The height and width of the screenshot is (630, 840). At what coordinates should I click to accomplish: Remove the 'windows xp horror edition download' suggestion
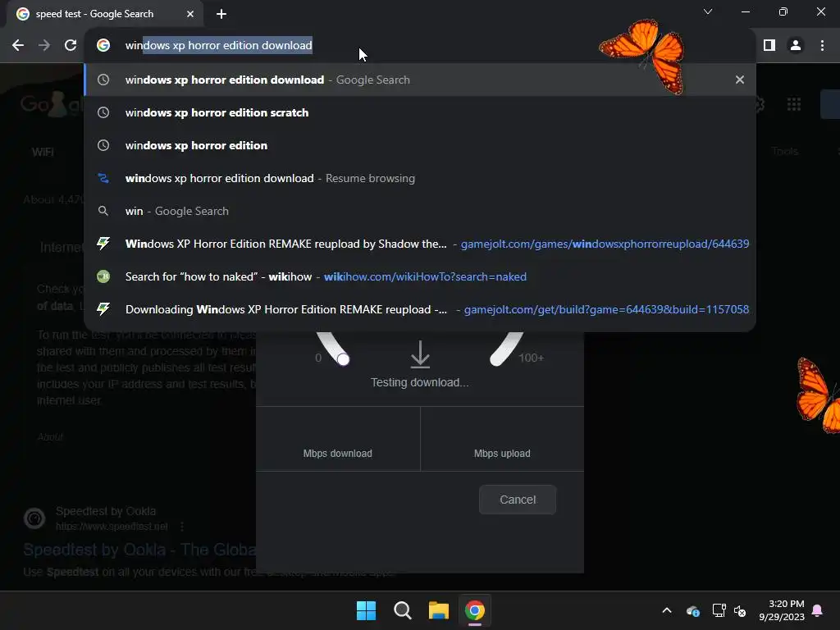[x=740, y=80]
